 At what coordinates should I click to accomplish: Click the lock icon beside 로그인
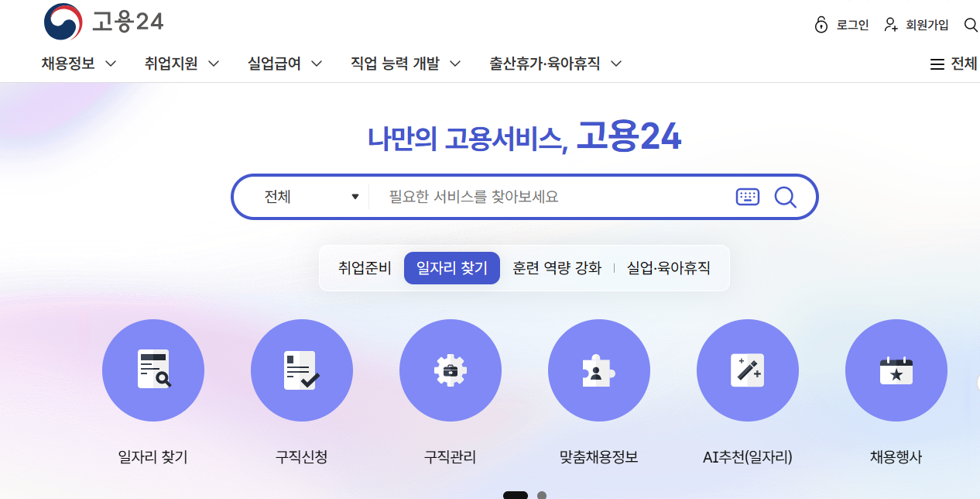pyautogui.click(x=821, y=25)
